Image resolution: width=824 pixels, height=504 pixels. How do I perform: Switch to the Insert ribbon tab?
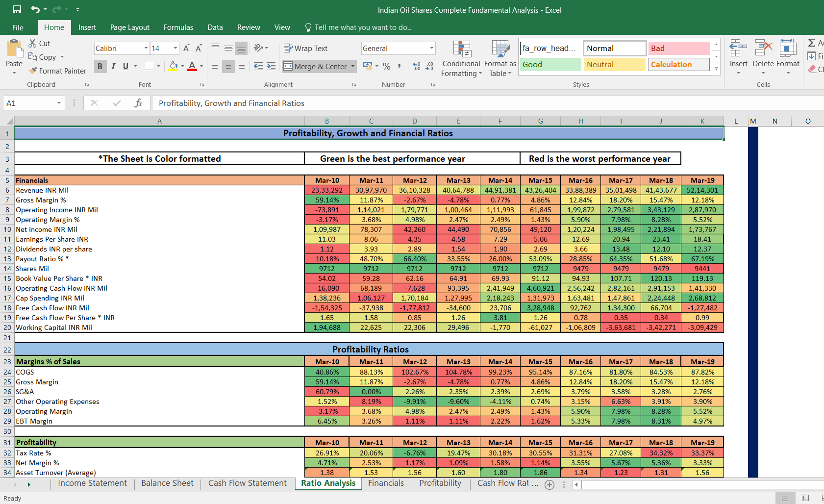pos(87,27)
